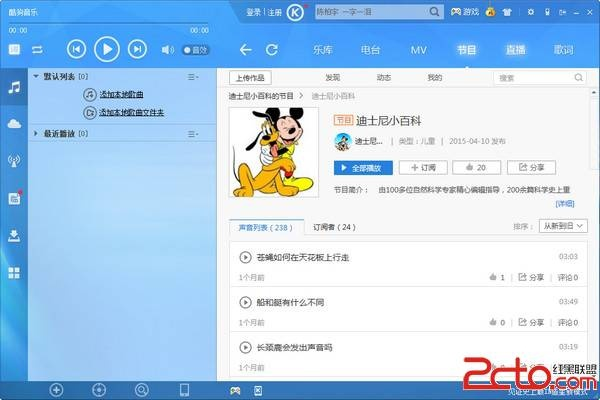Click the 分享 share button beside like

(x=531, y=168)
